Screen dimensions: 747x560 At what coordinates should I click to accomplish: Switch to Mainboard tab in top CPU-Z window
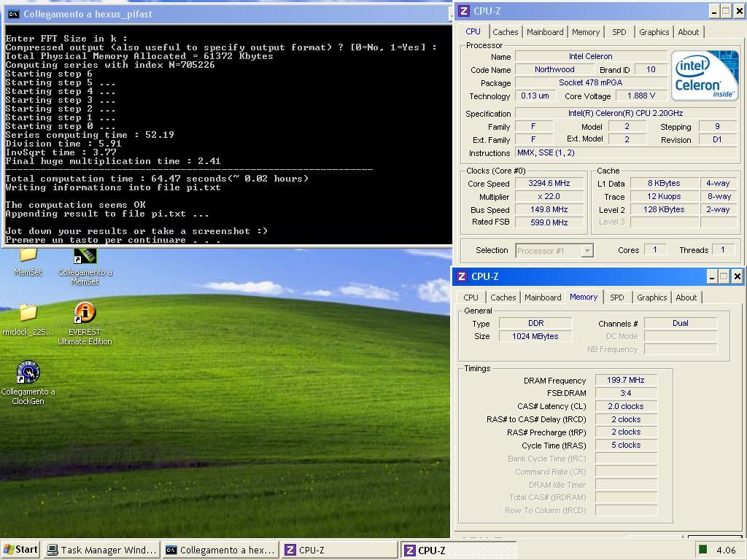(x=545, y=32)
